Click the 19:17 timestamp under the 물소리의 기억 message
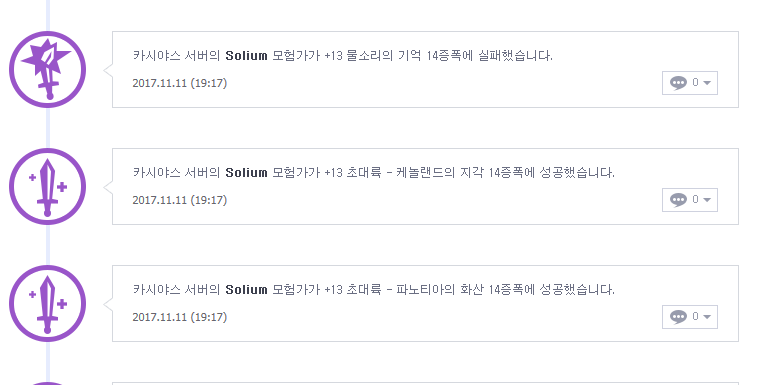Viewport: 761px width, 385px height. 209,83
